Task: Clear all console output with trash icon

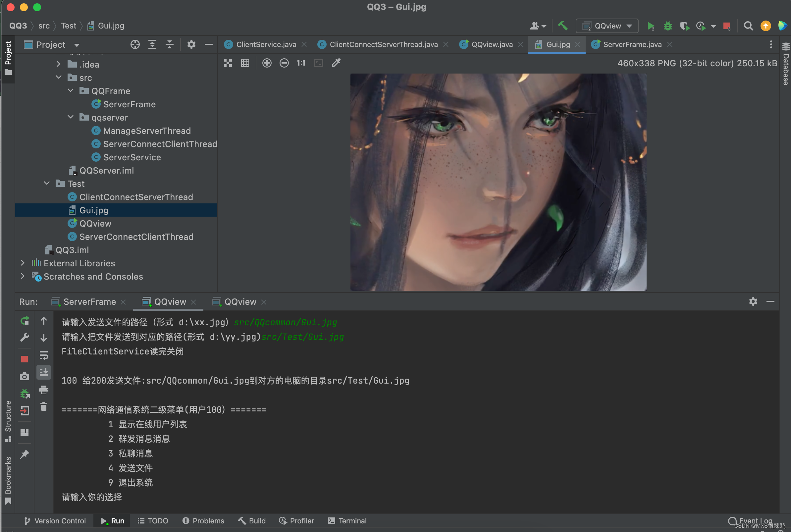Action: click(44, 406)
